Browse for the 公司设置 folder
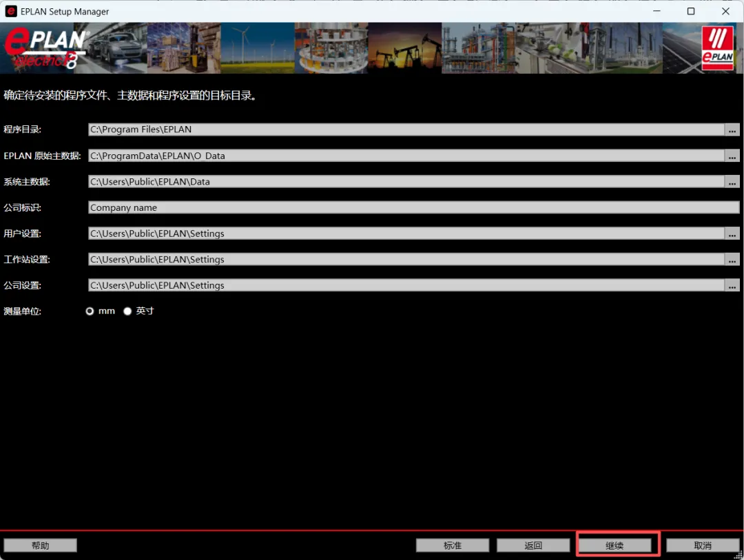Viewport: 744px width, 560px height. tap(732, 285)
